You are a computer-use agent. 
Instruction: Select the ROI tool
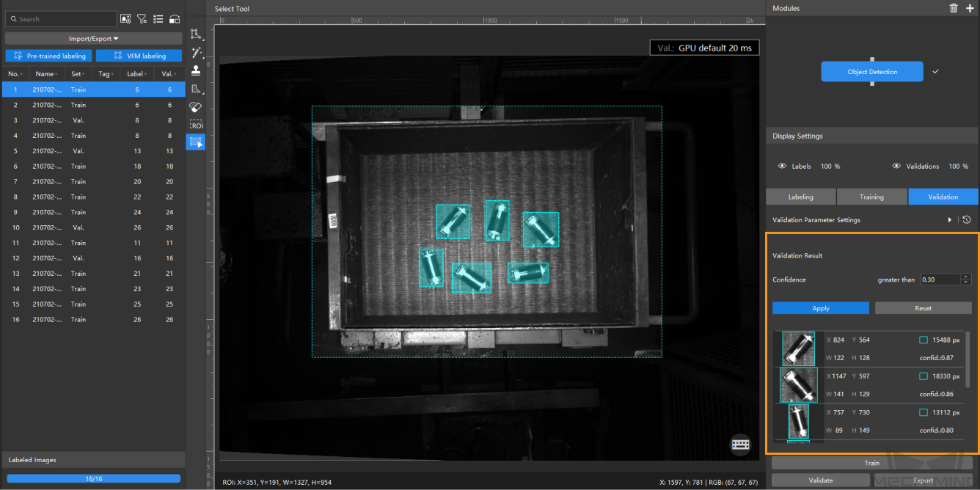[x=196, y=125]
